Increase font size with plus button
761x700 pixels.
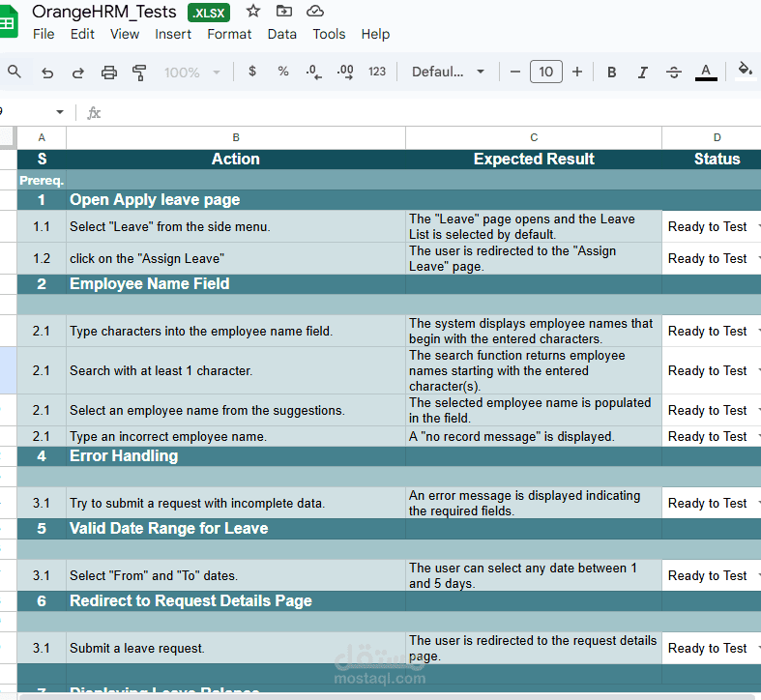577,72
